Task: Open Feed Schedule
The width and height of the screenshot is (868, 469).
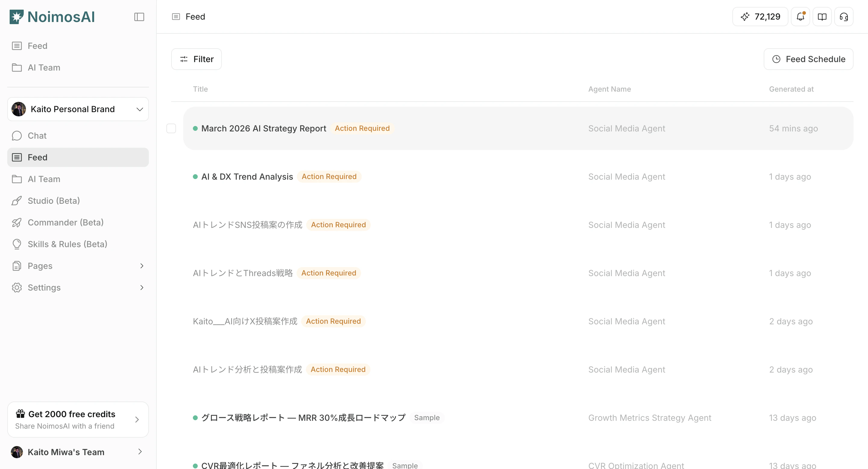Action: pos(808,59)
